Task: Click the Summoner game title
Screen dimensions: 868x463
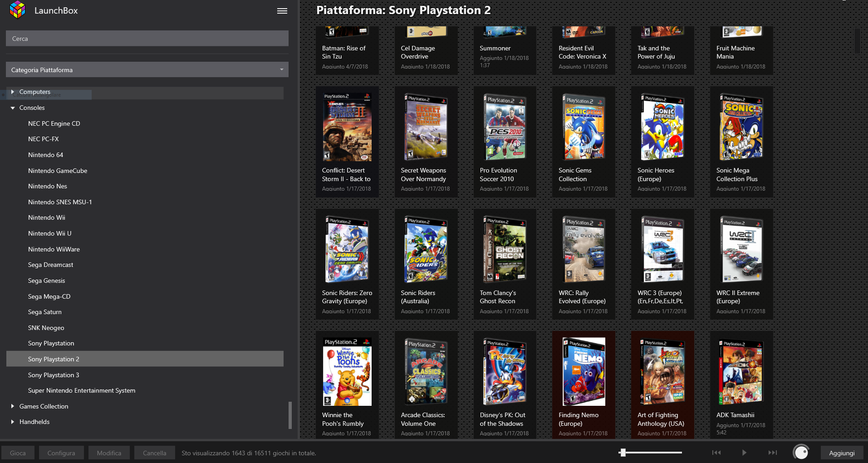Action: pos(495,48)
